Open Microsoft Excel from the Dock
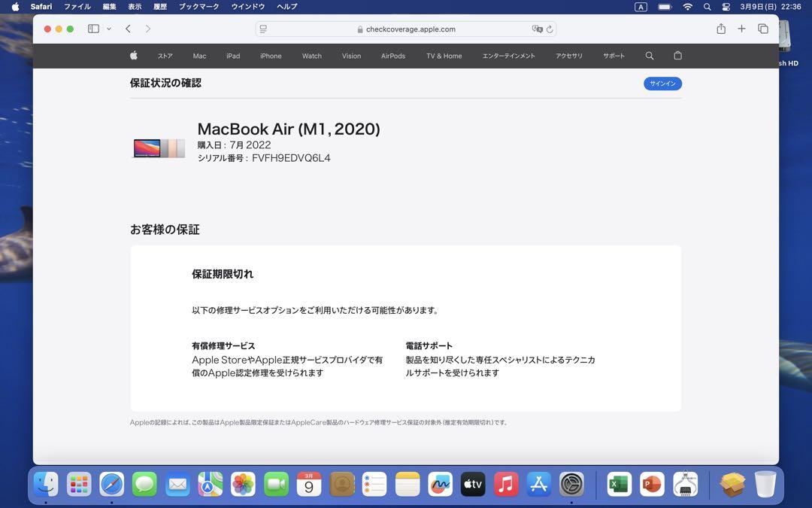The height and width of the screenshot is (508, 812). tap(620, 485)
